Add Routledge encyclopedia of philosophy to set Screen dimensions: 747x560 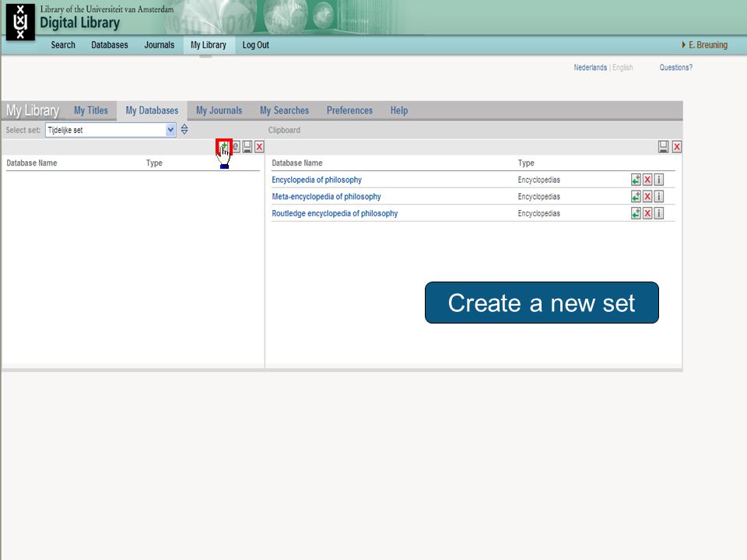(636, 213)
